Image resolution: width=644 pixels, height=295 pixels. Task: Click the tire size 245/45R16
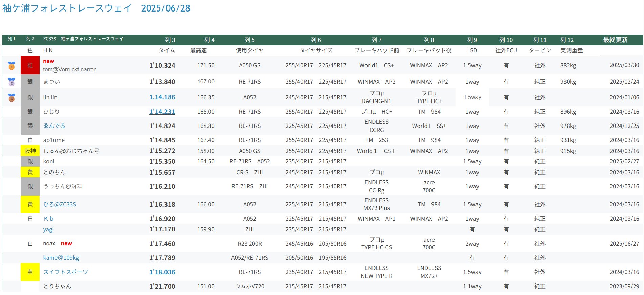[x=299, y=244]
